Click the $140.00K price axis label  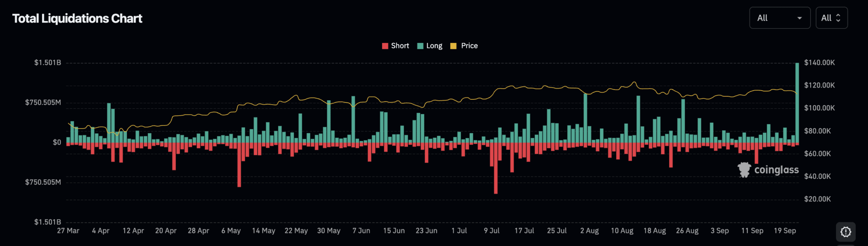pos(819,63)
